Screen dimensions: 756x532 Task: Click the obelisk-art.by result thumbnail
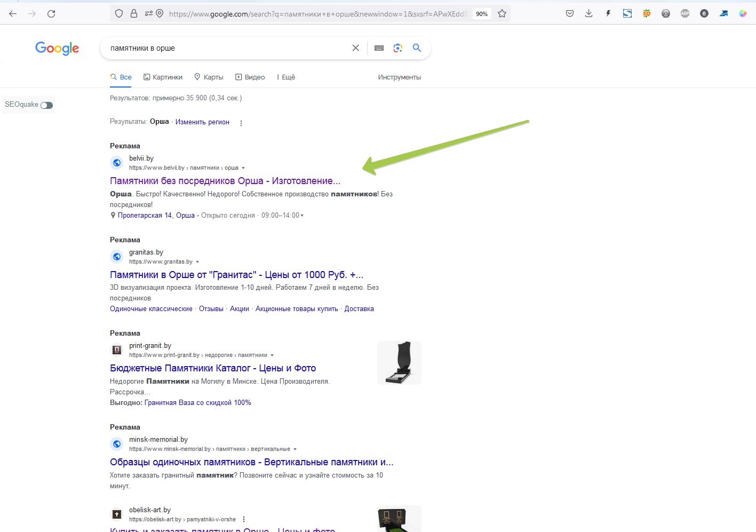coord(399,519)
